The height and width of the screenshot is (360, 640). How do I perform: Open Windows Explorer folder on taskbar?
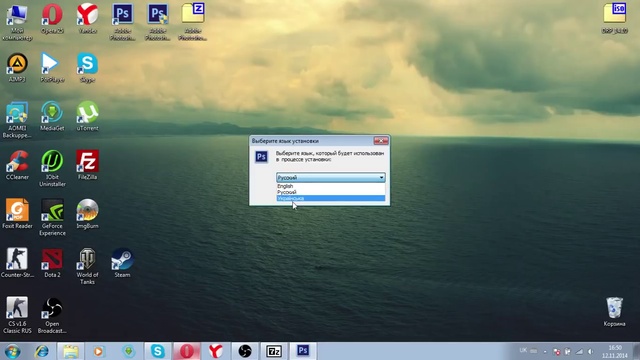click(x=71, y=351)
